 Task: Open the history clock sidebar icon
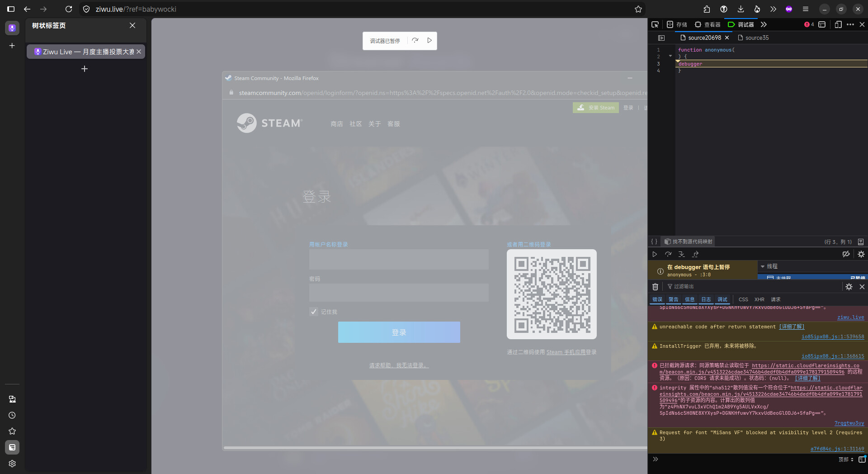point(12,415)
